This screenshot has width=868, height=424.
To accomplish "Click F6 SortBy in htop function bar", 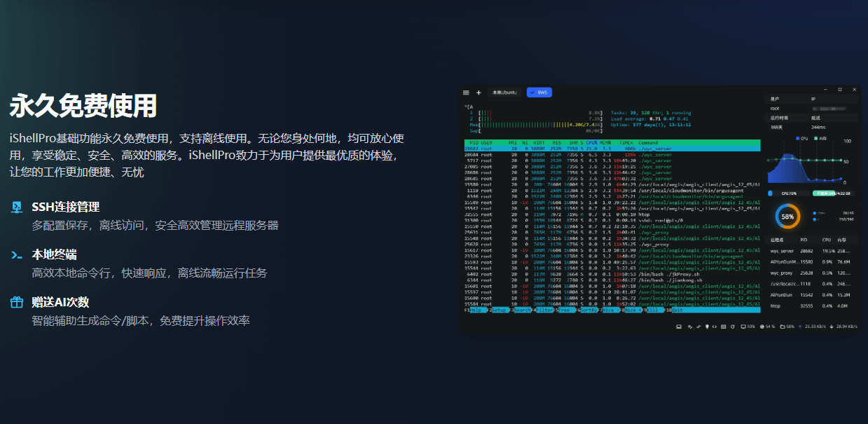I will pyautogui.click(x=586, y=310).
